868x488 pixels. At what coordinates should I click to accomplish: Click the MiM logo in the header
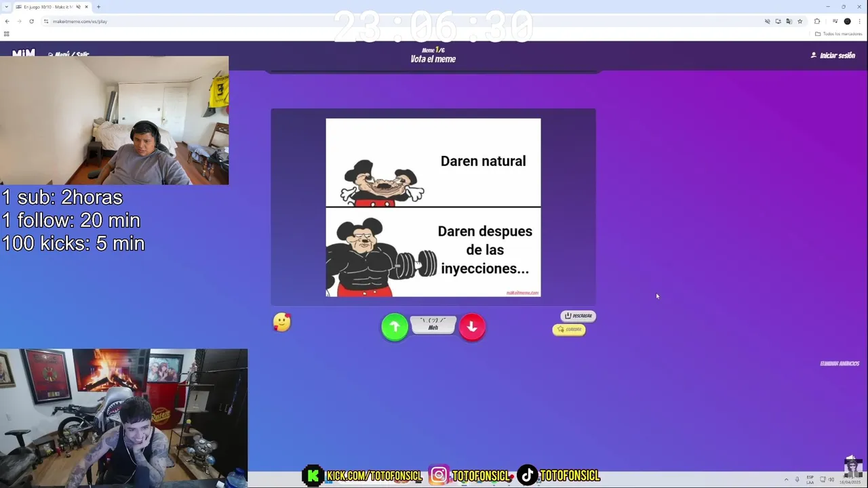23,53
